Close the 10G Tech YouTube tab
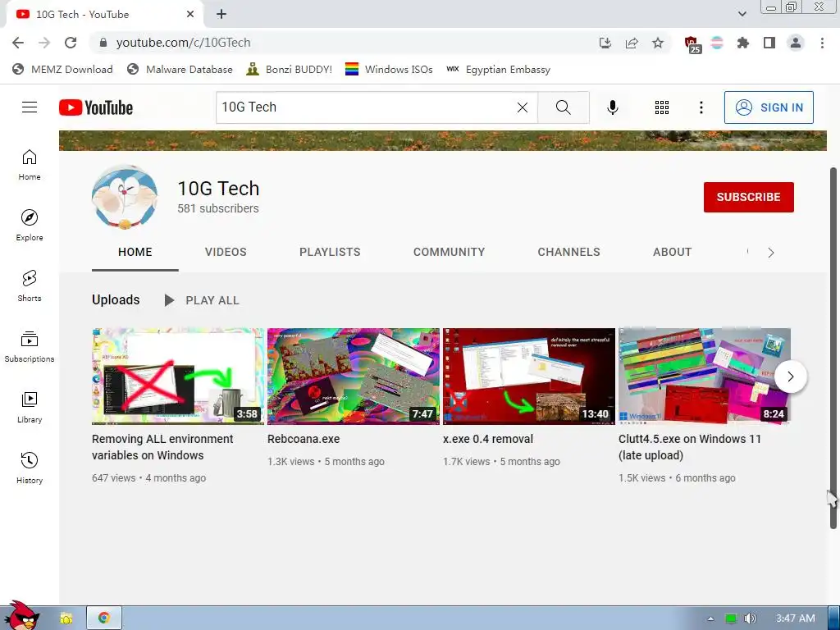Image resolution: width=840 pixels, height=630 pixels. 190,15
